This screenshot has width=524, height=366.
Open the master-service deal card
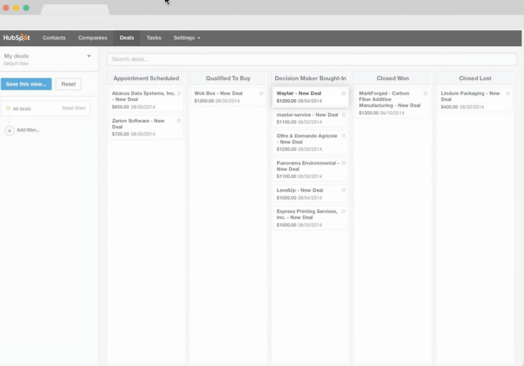[310, 118]
